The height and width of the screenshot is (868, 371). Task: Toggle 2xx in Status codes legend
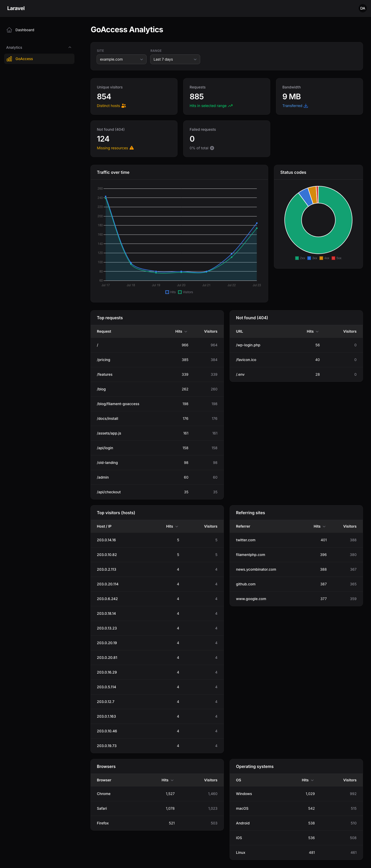(300, 258)
